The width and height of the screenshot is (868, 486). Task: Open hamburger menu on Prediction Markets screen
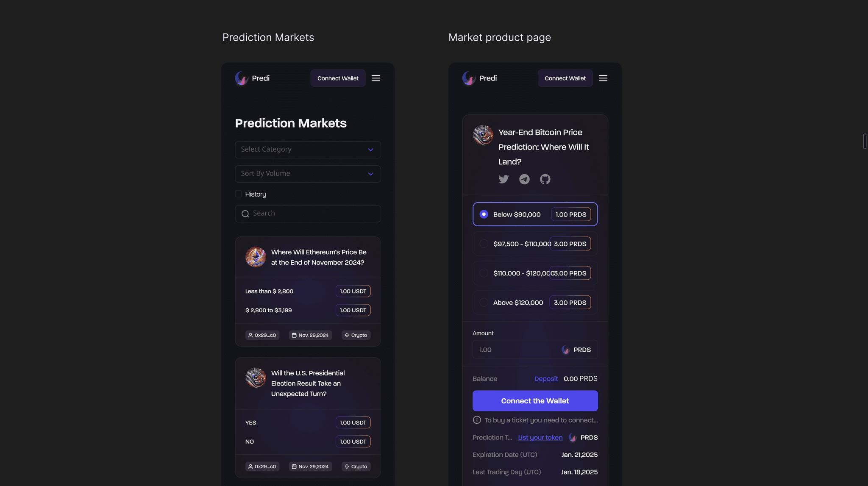coord(376,78)
